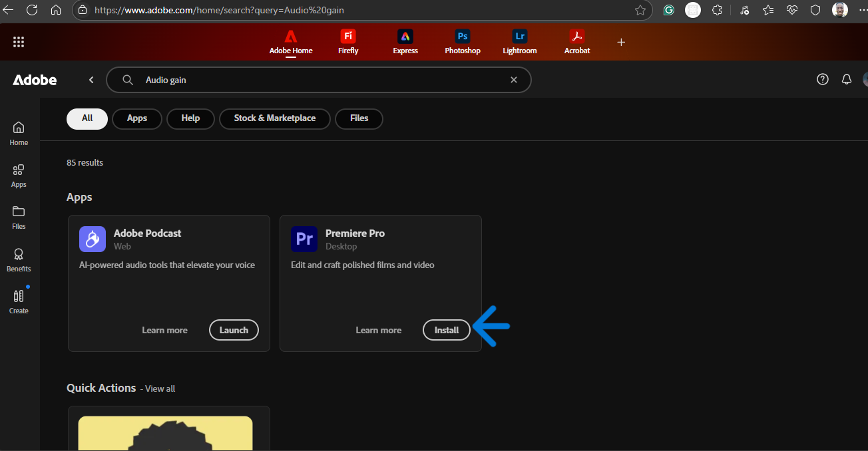The height and width of the screenshot is (451, 868).
Task: Click View all Quick Actions
Action: point(160,388)
